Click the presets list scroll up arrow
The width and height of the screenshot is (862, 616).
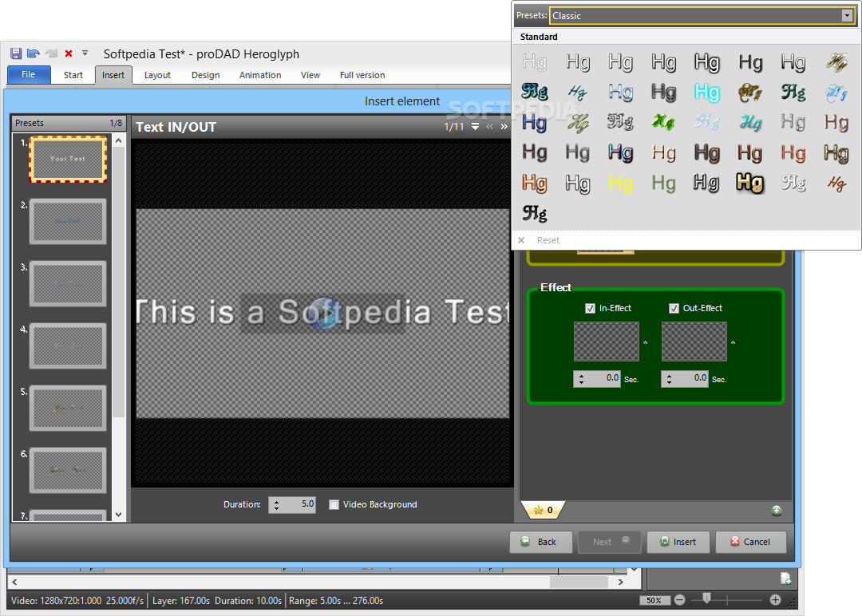[x=119, y=140]
